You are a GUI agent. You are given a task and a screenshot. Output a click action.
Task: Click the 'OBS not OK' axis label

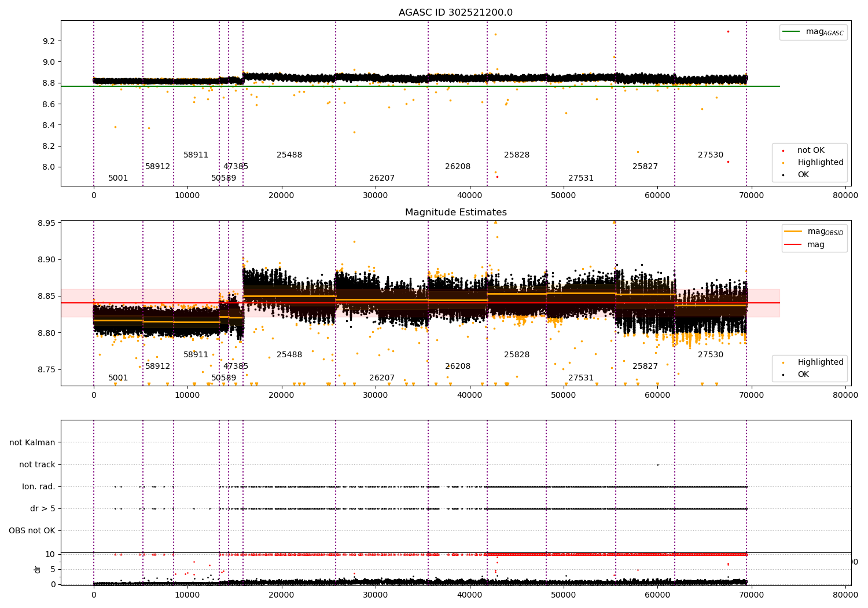tap(32, 530)
